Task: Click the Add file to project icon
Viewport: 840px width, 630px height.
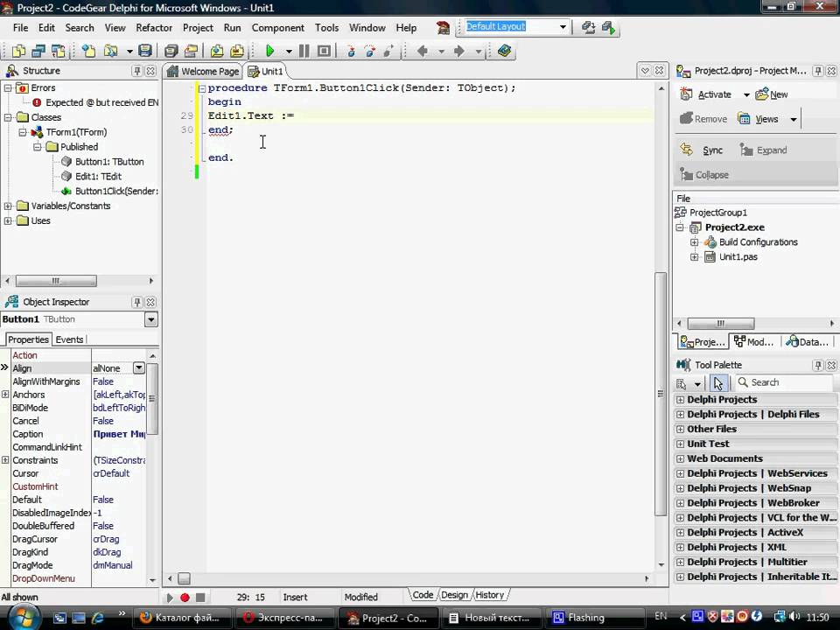Action: point(217,51)
